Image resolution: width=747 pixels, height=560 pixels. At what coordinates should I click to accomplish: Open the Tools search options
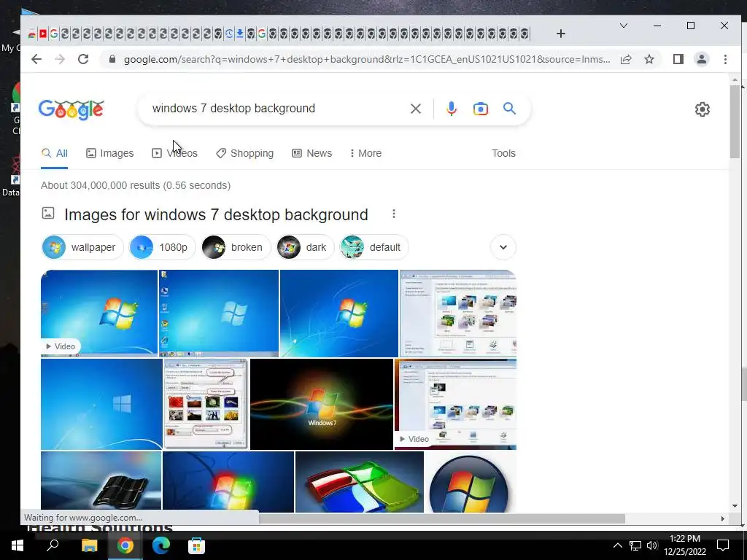(503, 153)
